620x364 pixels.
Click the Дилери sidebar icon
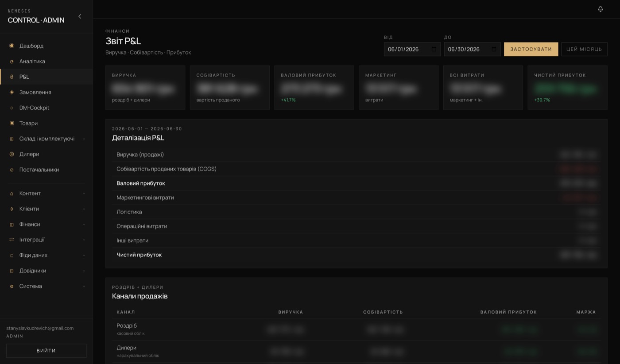pos(12,154)
